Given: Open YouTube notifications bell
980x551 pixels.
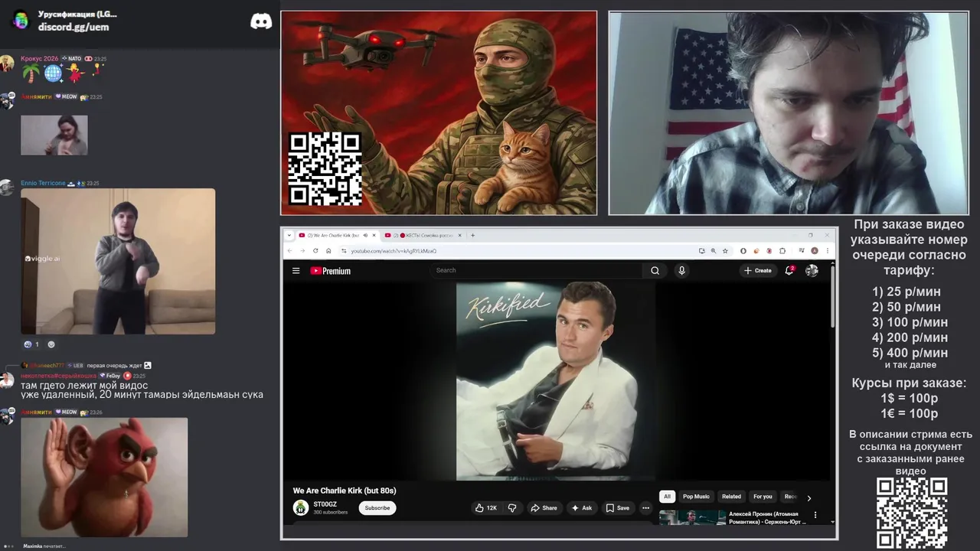Looking at the screenshot, I should click(x=789, y=270).
